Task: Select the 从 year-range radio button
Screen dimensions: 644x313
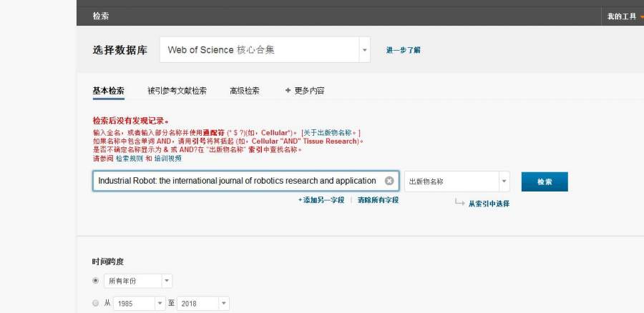Action: [96, 303]
